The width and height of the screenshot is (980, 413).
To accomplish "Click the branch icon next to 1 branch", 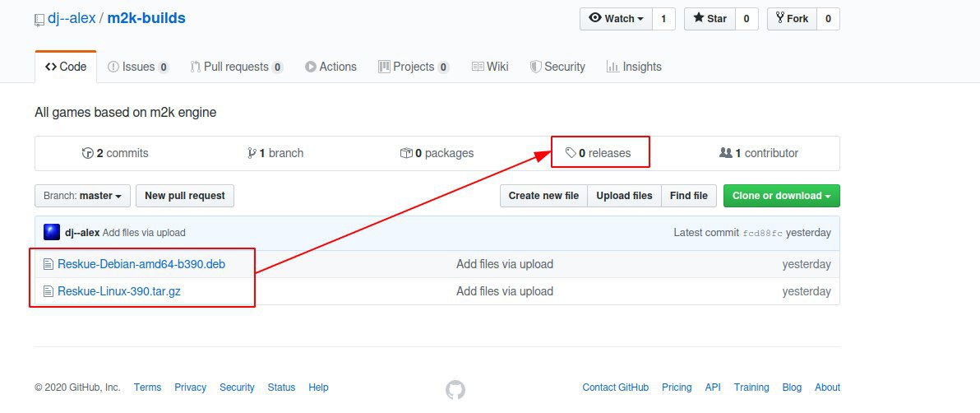I will click(252, 153).
